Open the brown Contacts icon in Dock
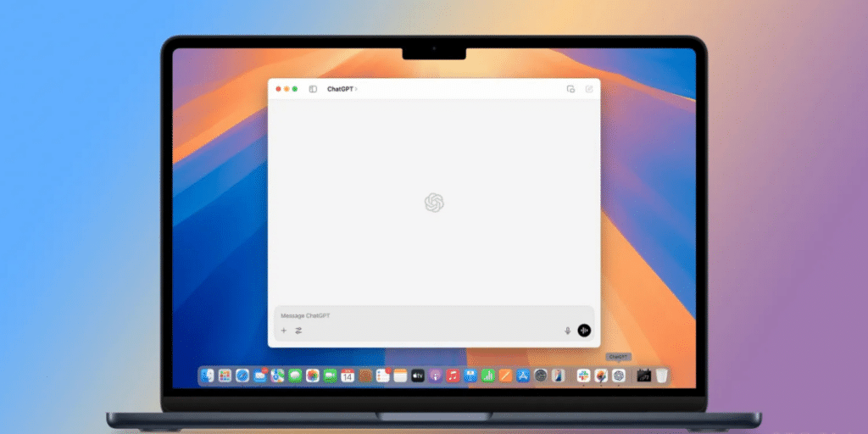Screen dimensions: 868x434 [365, 376]
